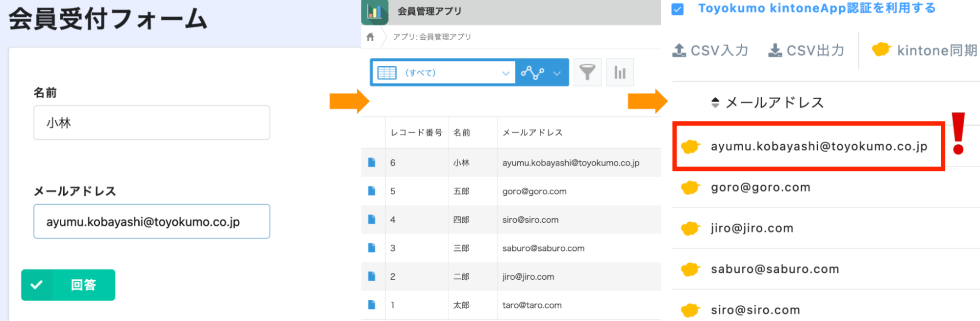This screenshot has height=321, width=980.
Task: Open the detail icon for record 5
Action: coord(372,191)
